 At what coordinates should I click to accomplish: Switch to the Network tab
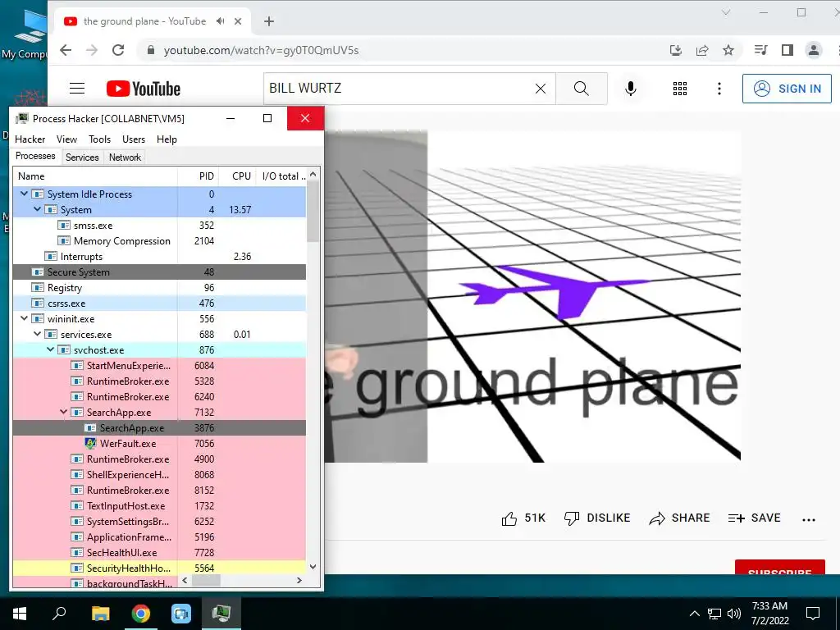[125, 157]
